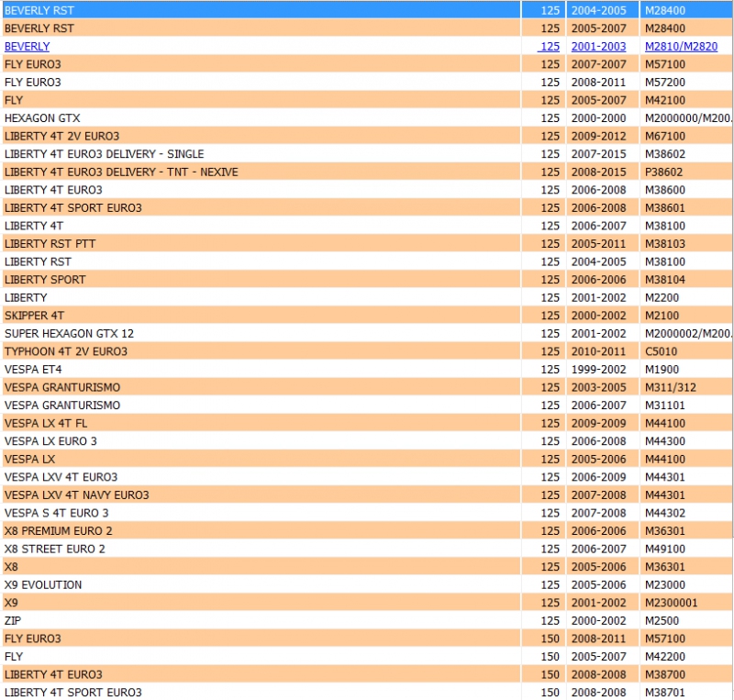Select X8 STREET EURO 2 row
Image resolution: width=734 pixels, height=700 pixels.
pos(367,549)
